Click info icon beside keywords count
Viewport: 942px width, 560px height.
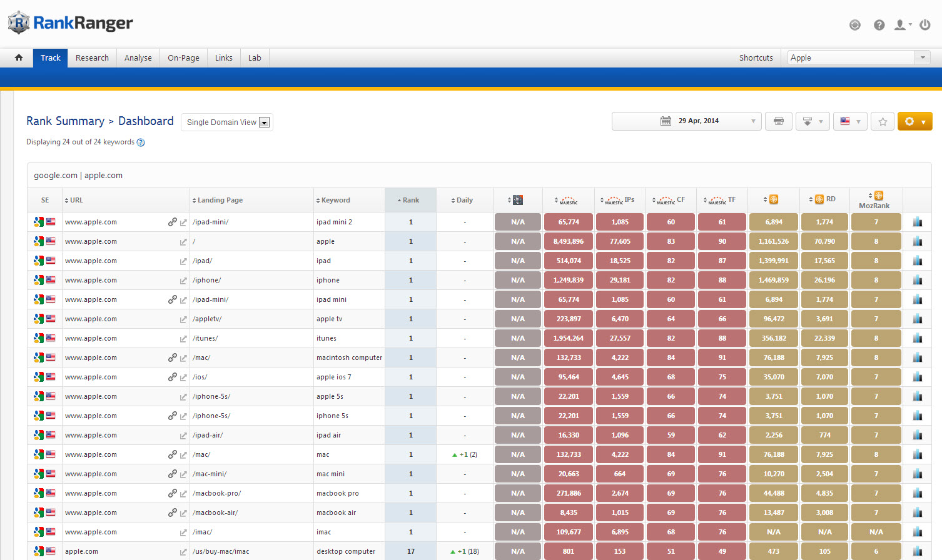tap(141, 142)
